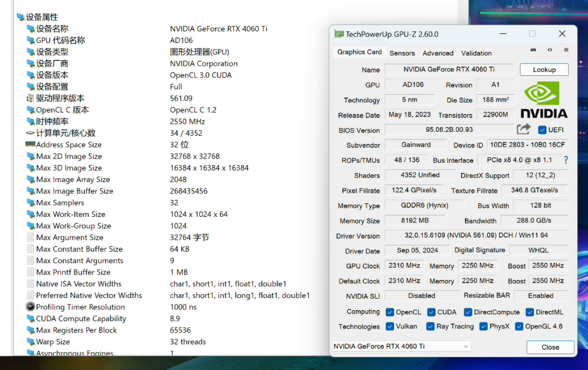Click the Lookup button
This screenshot has width=588, height=370.
tap(544, 69)
